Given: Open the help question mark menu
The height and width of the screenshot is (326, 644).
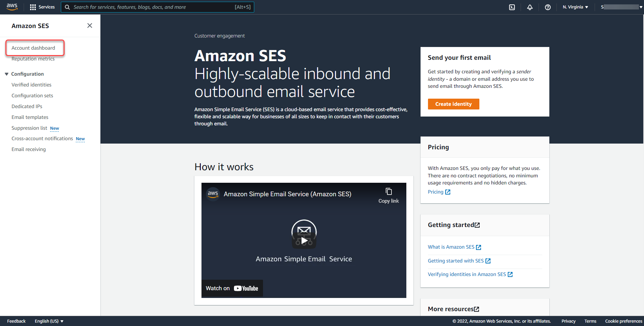Looking at the screenshot, I should click(548, 7).
